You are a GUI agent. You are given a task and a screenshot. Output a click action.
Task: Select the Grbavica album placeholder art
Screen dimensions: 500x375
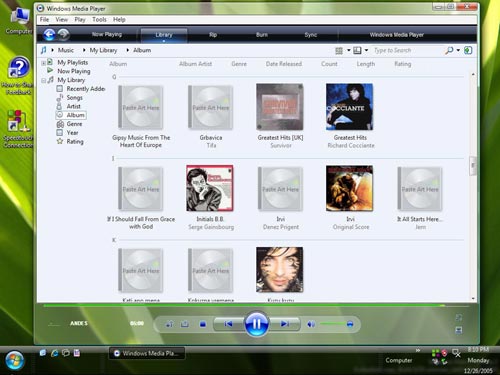[x=210, y=107]
